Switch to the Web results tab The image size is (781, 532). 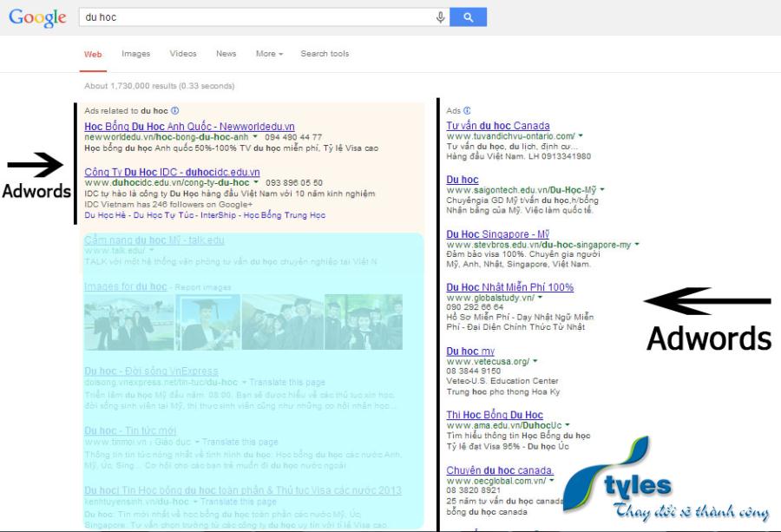93,55
